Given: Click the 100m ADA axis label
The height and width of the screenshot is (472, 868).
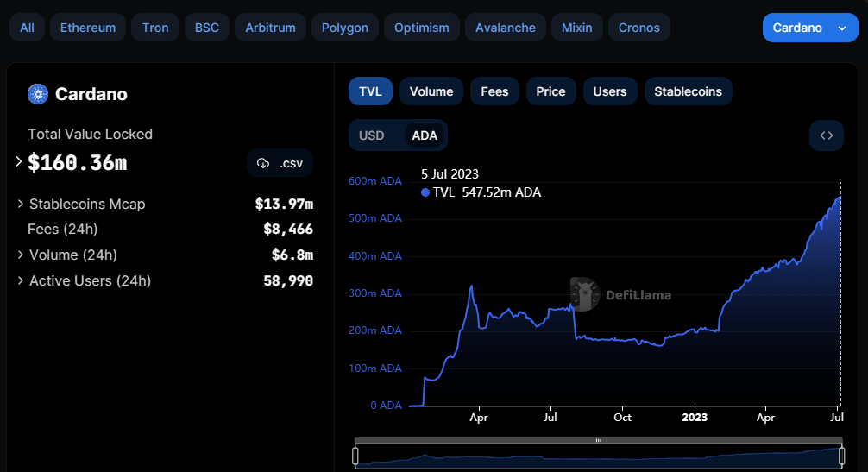Looking at the screenshot, I should [375, 368].
